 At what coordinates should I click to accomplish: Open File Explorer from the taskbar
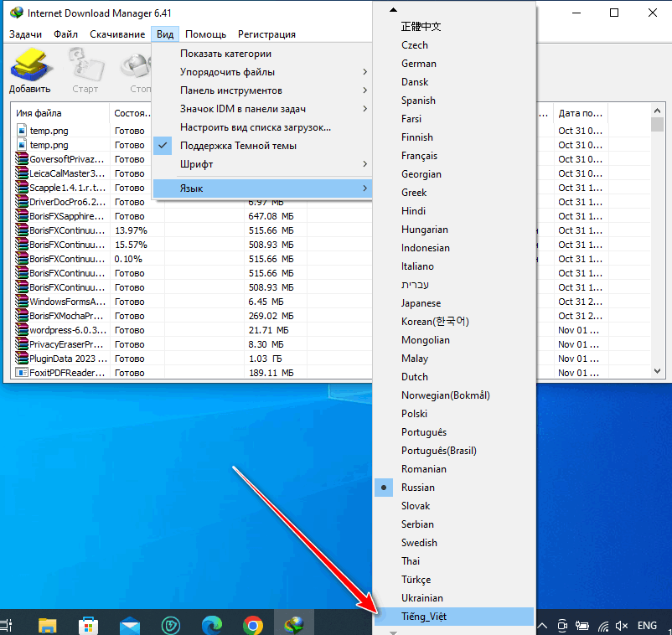coord(48,625)
